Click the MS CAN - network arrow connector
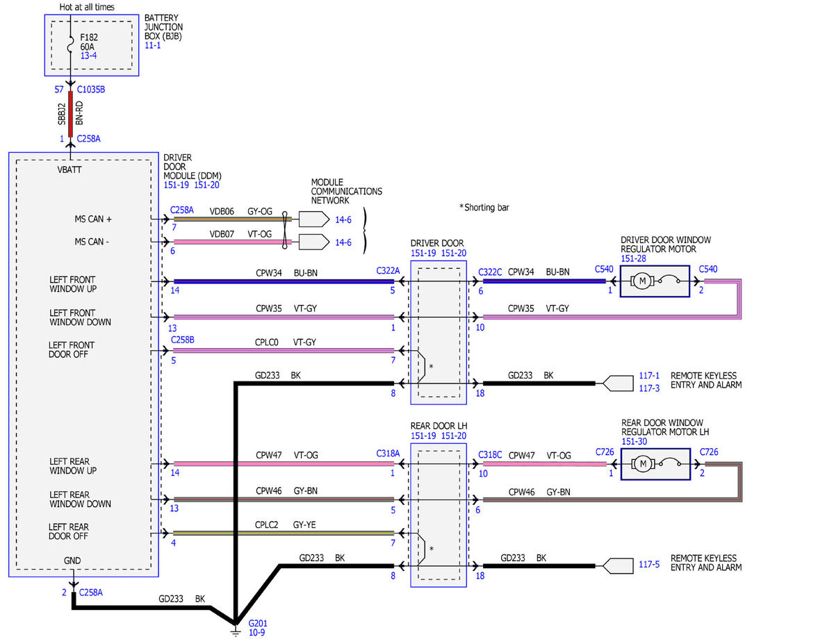 (x=314, y=242)
